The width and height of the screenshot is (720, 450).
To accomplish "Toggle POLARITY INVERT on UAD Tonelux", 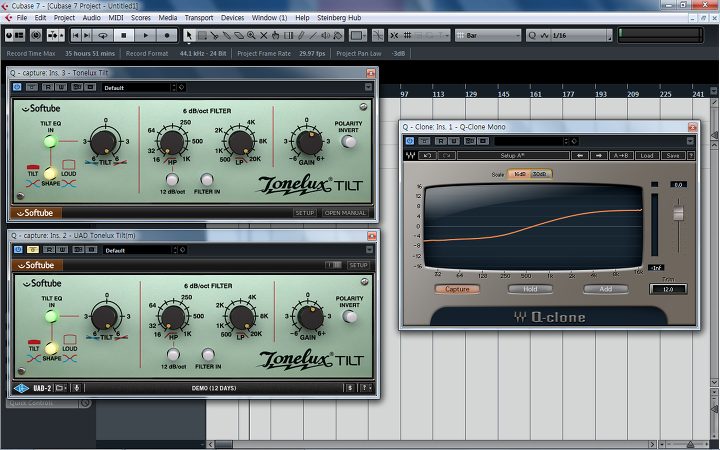I will coord(350,316).
